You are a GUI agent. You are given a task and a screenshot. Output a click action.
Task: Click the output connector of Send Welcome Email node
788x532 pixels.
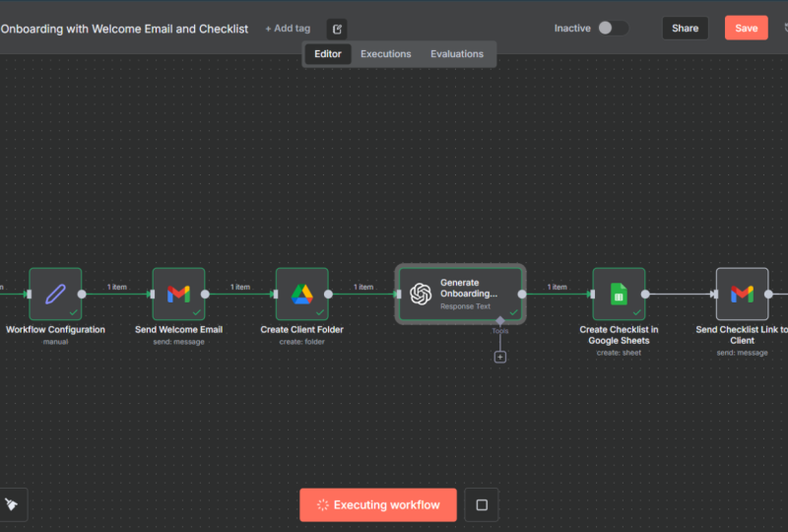click(x=205, y=295)
